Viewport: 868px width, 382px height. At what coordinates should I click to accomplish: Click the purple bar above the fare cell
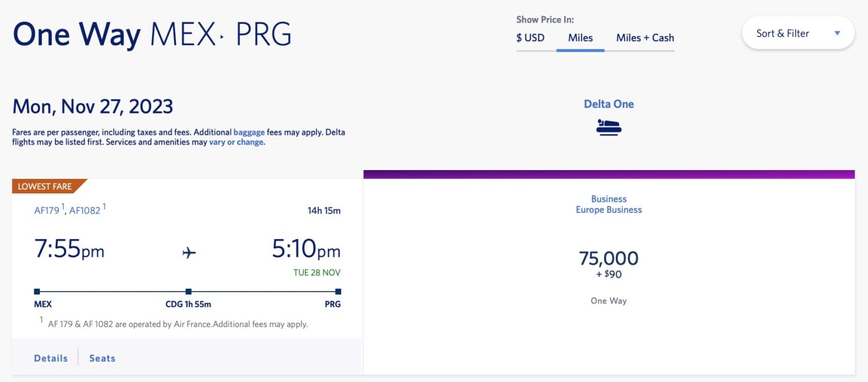609,174
